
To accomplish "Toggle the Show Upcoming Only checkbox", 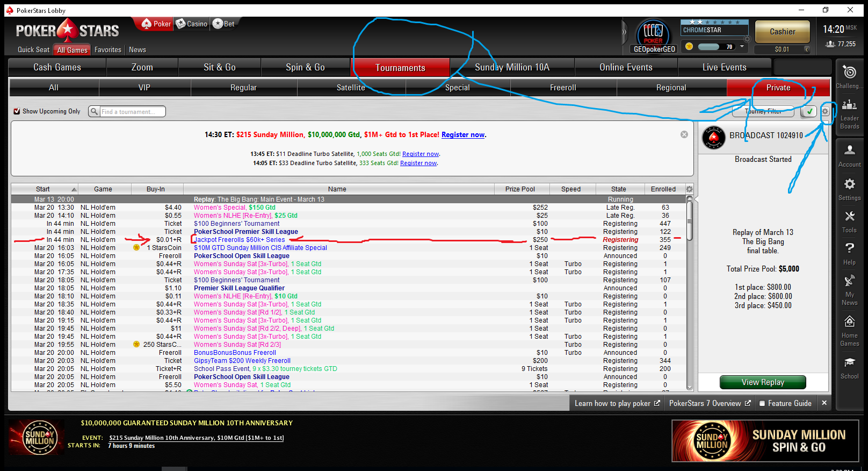I will [x=17, y=111].
